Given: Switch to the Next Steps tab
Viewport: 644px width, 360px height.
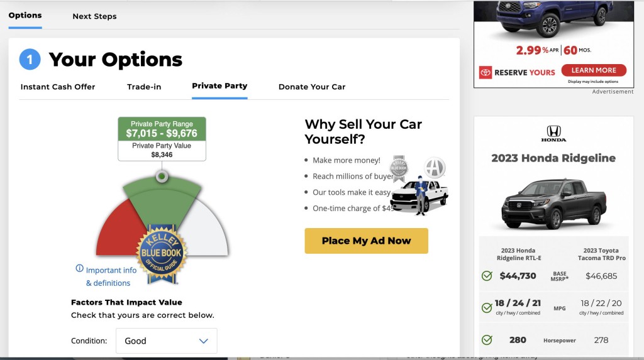Looking at the screenshot, I should (x=94, y=16).
